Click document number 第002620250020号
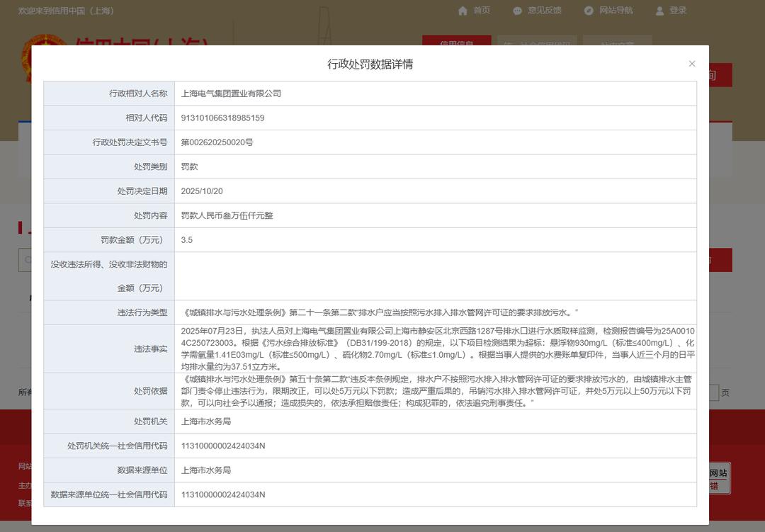The height and width of the screenshot is (532, 765). (217, 142)
